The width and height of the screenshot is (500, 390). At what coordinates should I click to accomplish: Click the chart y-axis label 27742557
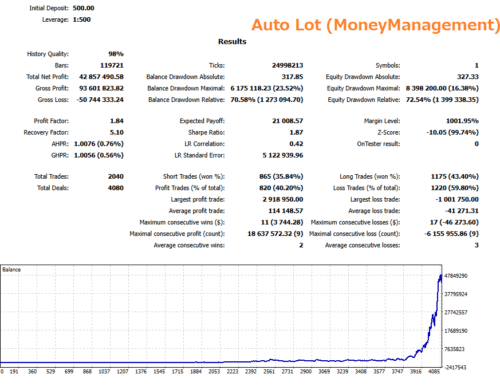456,313
